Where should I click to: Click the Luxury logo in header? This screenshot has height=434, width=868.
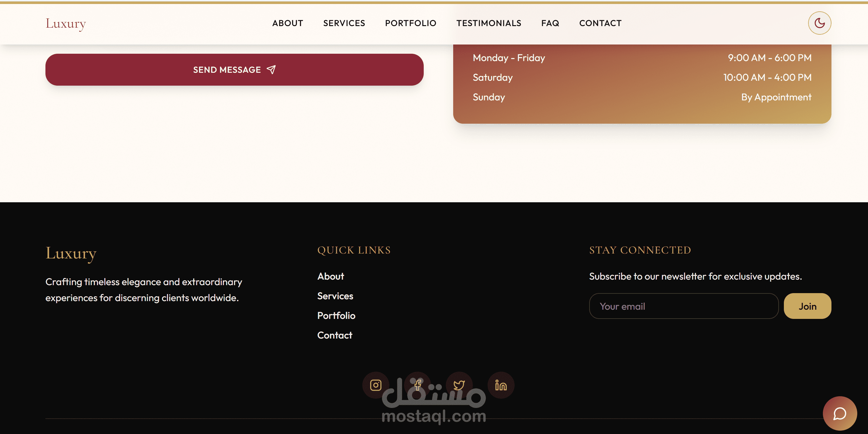[x=66, y=23]
